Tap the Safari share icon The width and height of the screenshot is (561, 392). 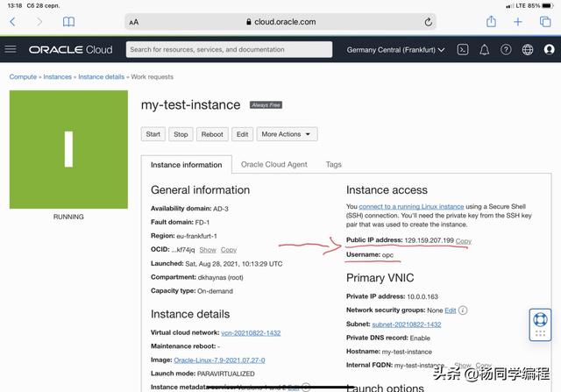[491, 22]
